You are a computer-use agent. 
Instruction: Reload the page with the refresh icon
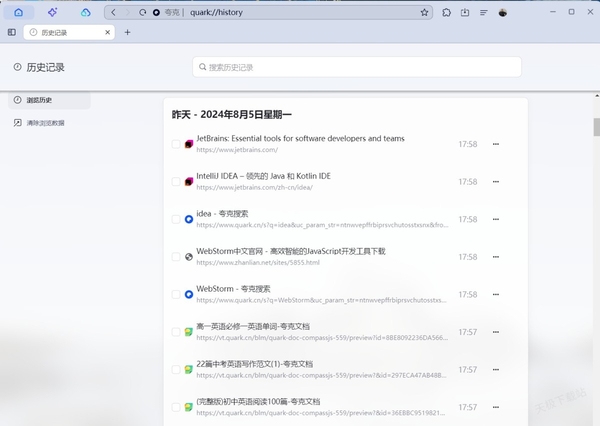(142, 12)
